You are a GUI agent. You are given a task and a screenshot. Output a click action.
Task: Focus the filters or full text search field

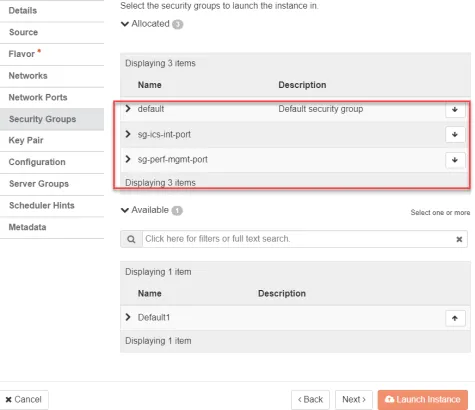click(x=299, y=239)
